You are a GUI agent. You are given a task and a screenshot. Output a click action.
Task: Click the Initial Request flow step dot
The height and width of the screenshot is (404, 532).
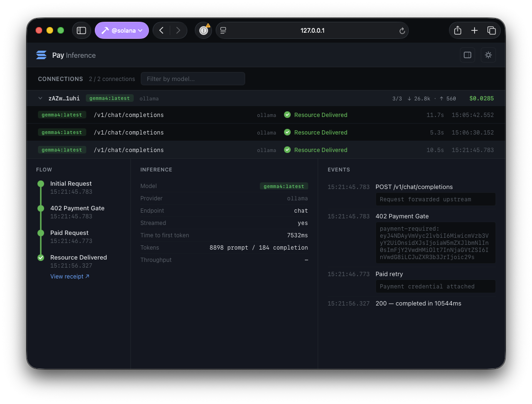41,184
